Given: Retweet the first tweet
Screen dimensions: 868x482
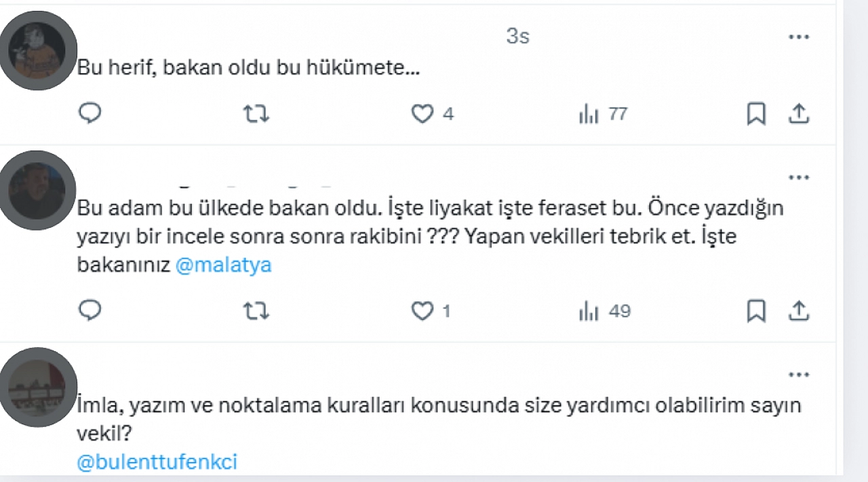Looking at the screenshot, I should (x=256, y=114).
